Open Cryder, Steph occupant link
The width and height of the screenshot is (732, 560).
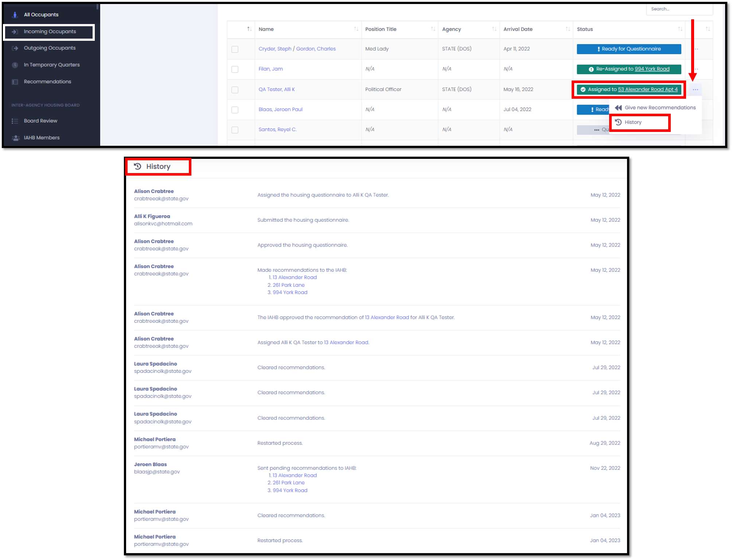point(275,49)
